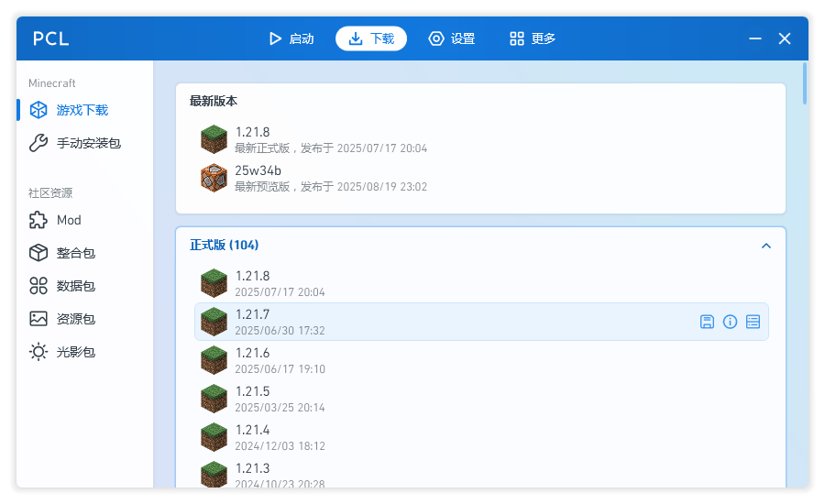Click the sun icon for 光影包
The width and height of the screenshot is (825, 504).
38,352
